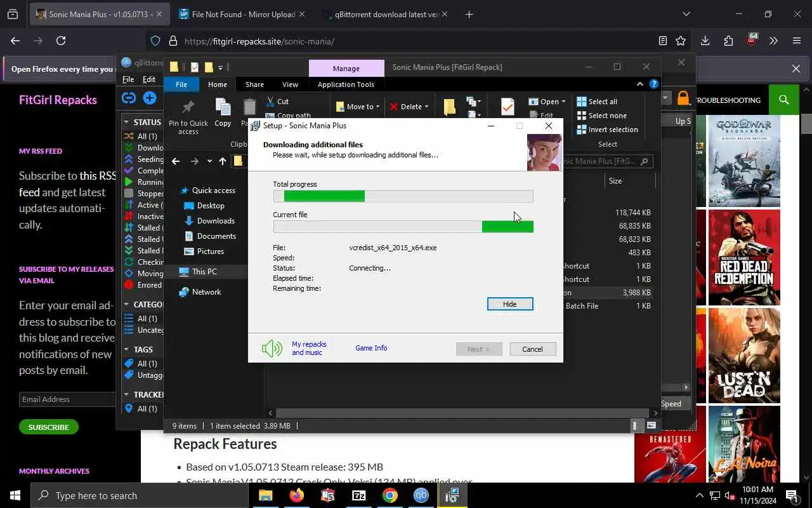Open Firefox from the taskbar
Viewport: 812px width, 508px height.
point(296,495)
